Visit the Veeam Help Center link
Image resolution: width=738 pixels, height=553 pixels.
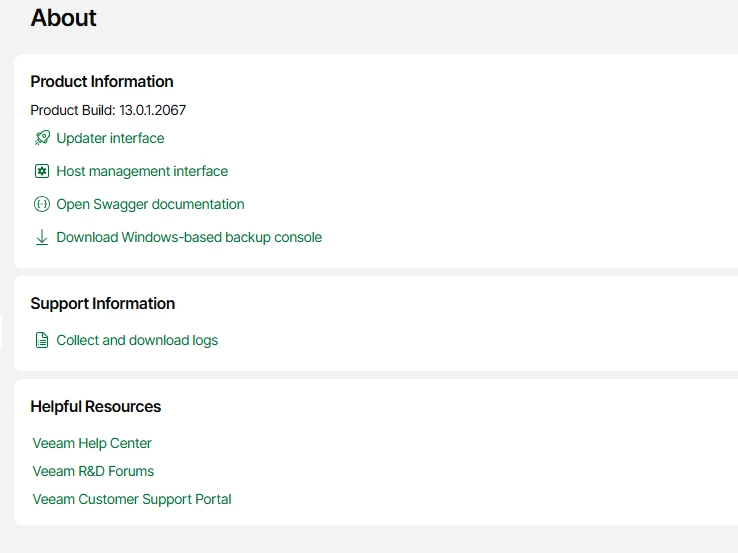[x=92, y=443]
